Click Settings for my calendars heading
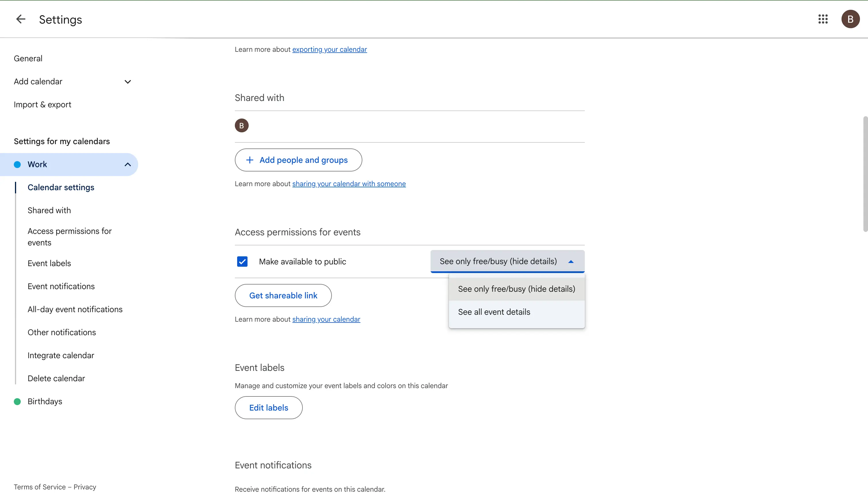Screen dimensions: 868x496 pos(62,141)
